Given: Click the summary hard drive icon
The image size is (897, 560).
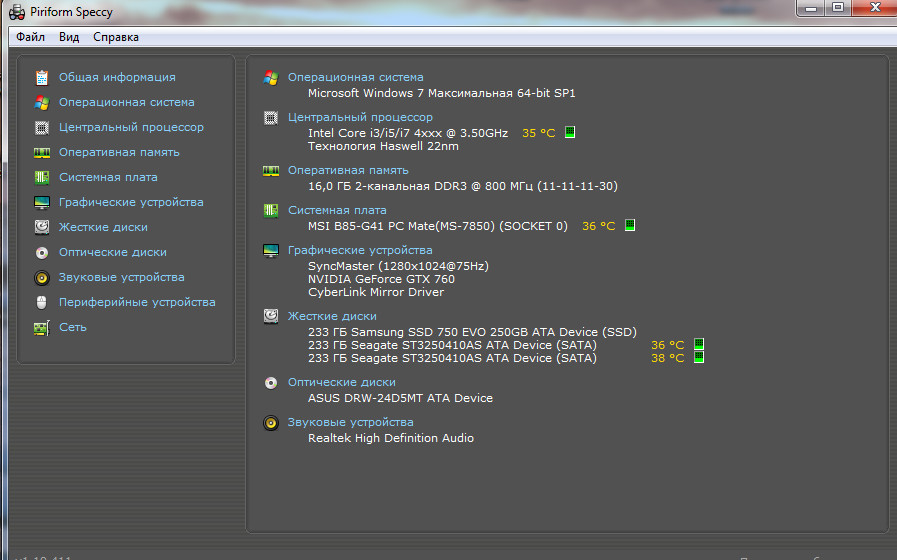Looking at the screenshot, I should (271, 316).
